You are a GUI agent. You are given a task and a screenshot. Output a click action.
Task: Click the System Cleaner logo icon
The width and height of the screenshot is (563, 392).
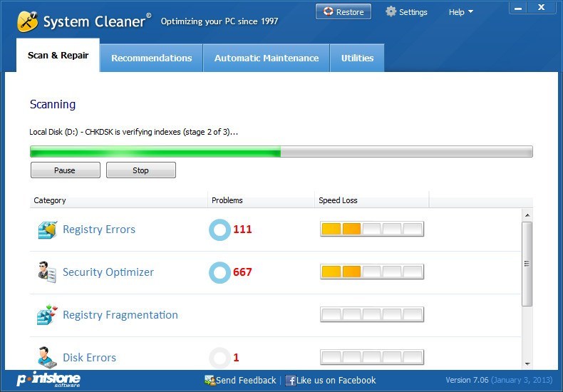click(x=28, y=21)
